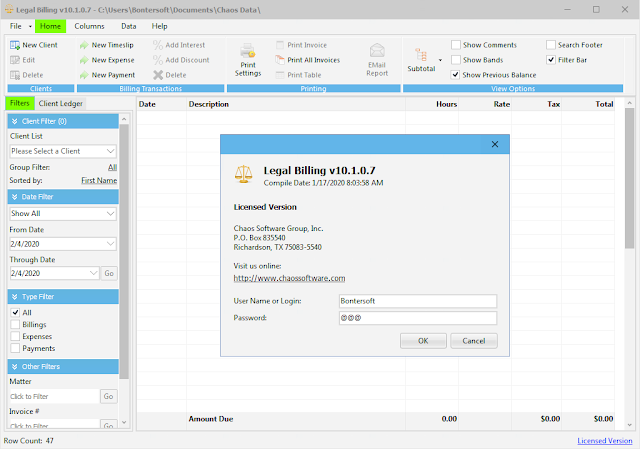This screenshot has width=640, height=449.
Task: Create a New Payment
Action: [x=107, y=75]
